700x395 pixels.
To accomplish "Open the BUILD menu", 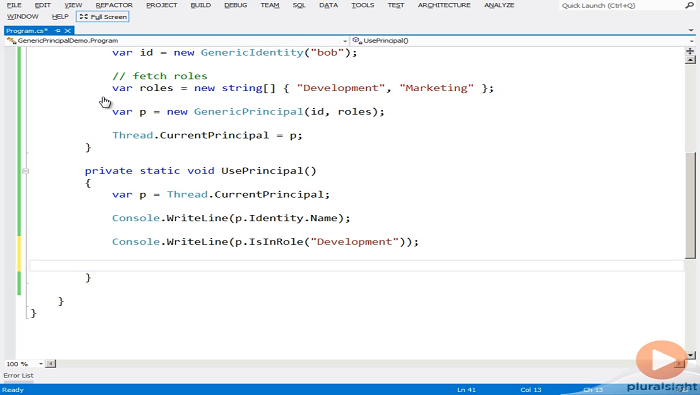I will (x=200, y=5).
